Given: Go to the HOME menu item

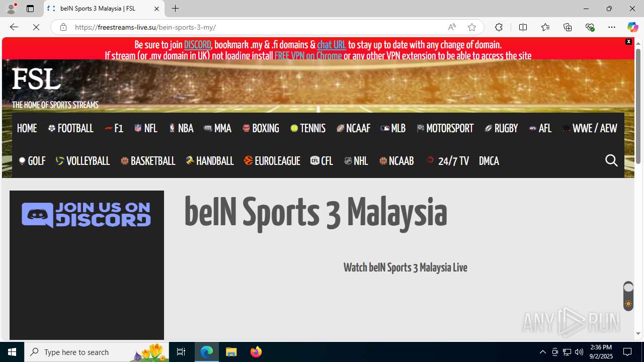Looking at the screenshot, I should (x=27, y=128).
